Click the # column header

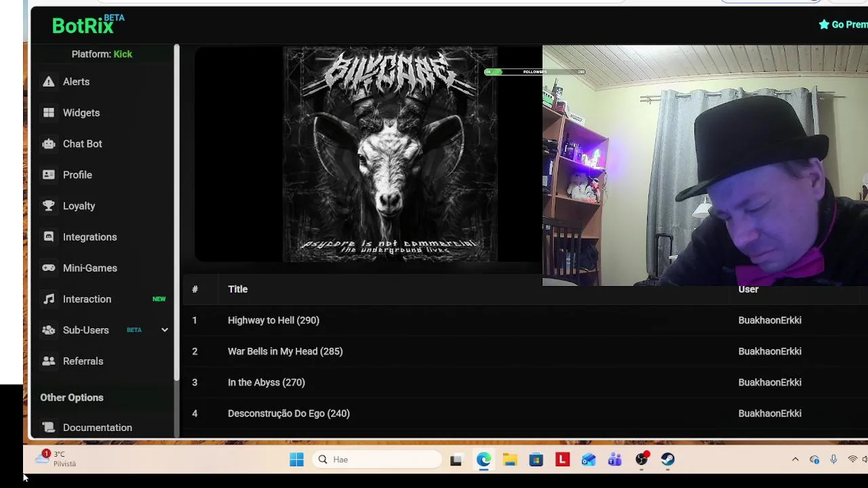(x=195, y=289)
